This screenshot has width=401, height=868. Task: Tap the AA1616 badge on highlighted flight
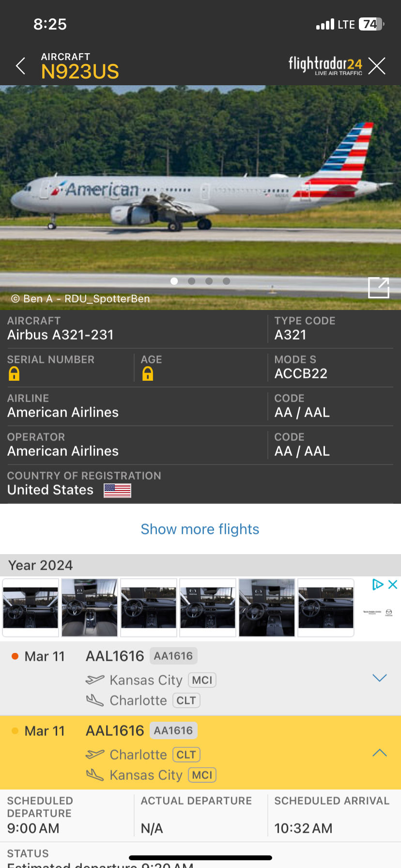[173, 730]
